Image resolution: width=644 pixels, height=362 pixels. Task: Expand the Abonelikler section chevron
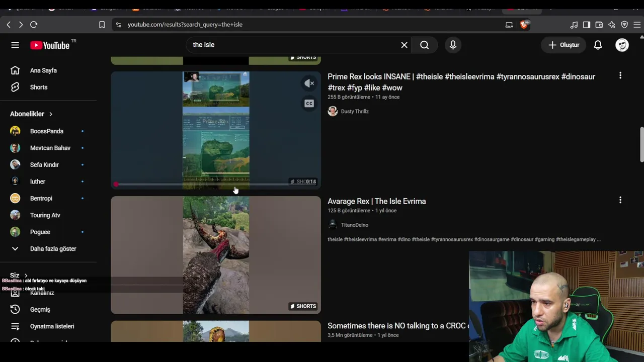click(51, 114)
